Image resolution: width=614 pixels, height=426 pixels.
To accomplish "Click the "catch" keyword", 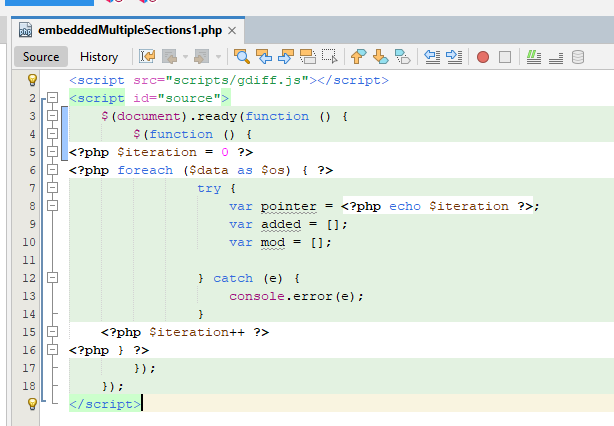I will (x=233, y=278).
